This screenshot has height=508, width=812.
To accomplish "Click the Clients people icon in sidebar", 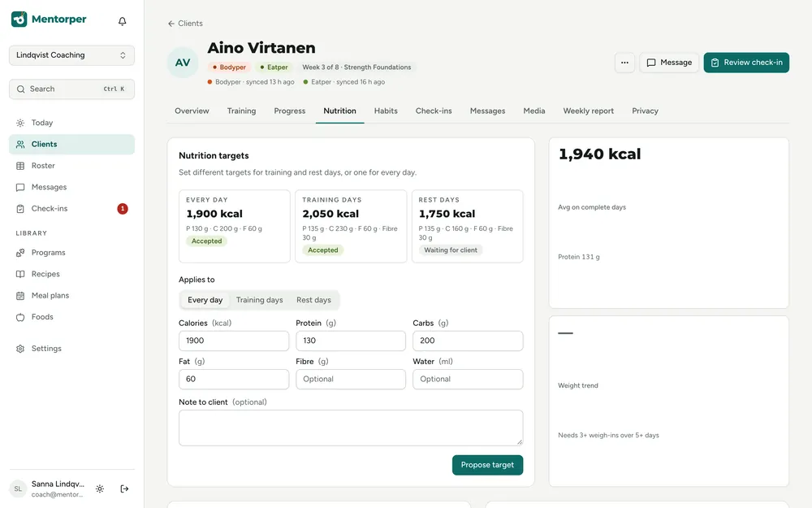I will [20, 144].
